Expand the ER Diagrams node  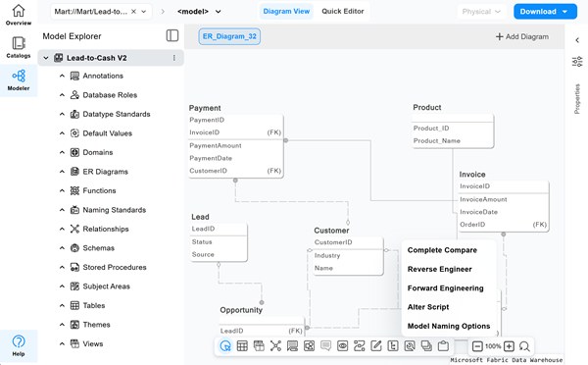(62, 172)
